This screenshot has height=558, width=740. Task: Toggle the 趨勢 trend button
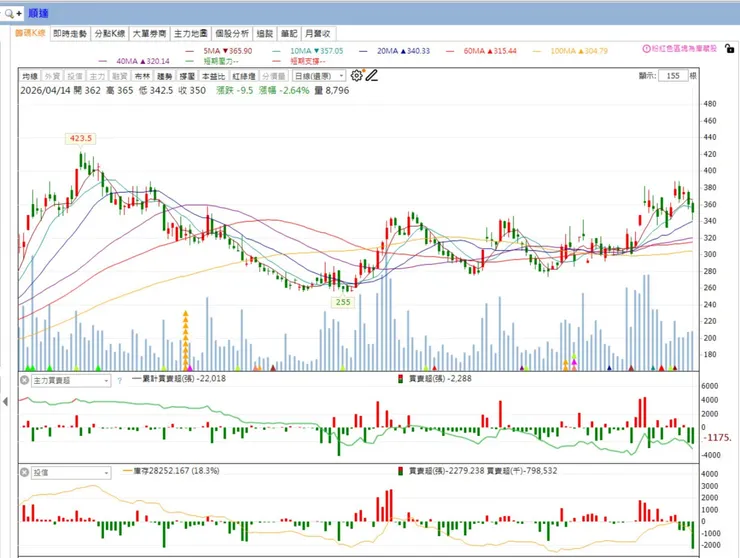(x=165, y=76)
